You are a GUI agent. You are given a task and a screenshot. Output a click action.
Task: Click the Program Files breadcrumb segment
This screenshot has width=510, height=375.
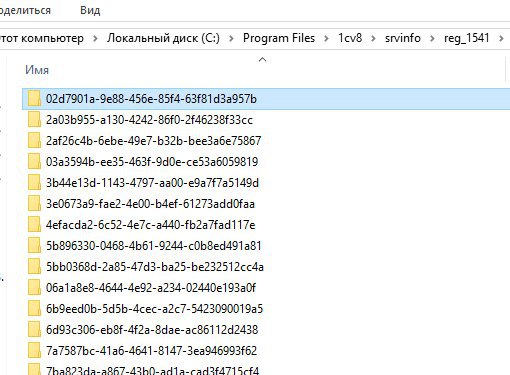pyautogui.click(x=279, y=38)
